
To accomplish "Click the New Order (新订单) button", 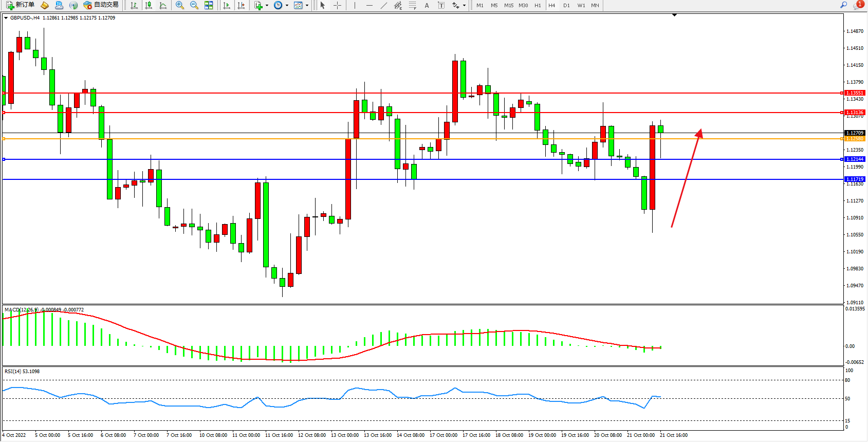I will pos(21,5).
